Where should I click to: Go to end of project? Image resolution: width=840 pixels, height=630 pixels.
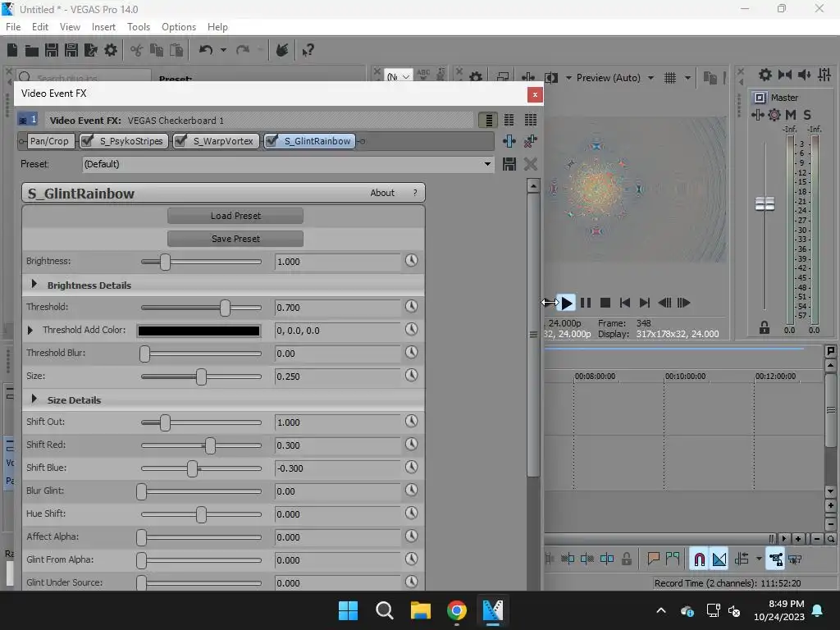pyautogui.click(x=645, y=303)
